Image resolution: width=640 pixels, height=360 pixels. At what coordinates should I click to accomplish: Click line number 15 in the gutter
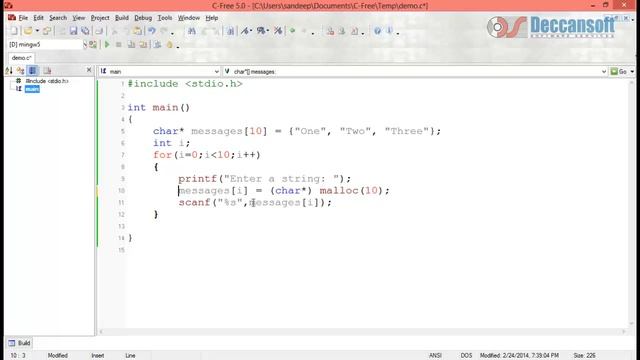tap(122, 250)
